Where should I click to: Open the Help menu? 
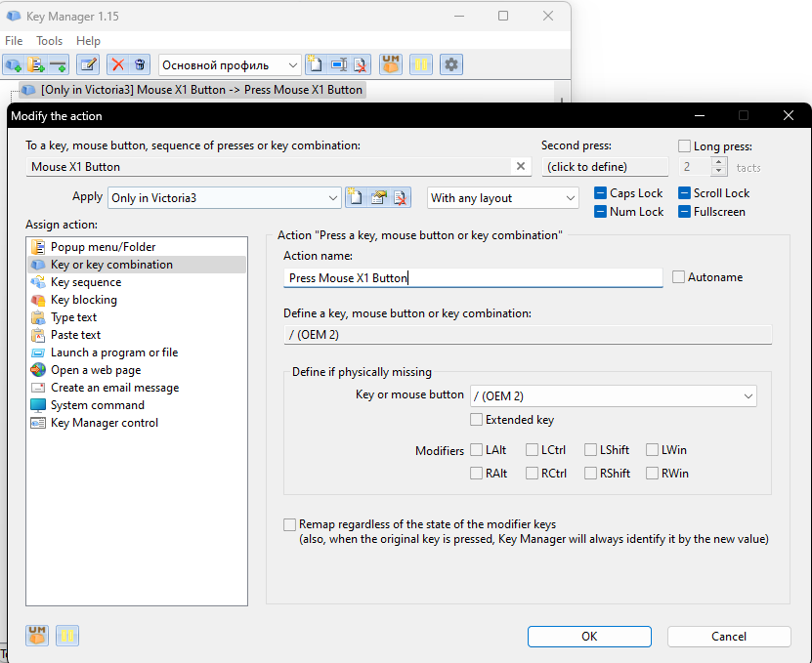coord(88,41)
